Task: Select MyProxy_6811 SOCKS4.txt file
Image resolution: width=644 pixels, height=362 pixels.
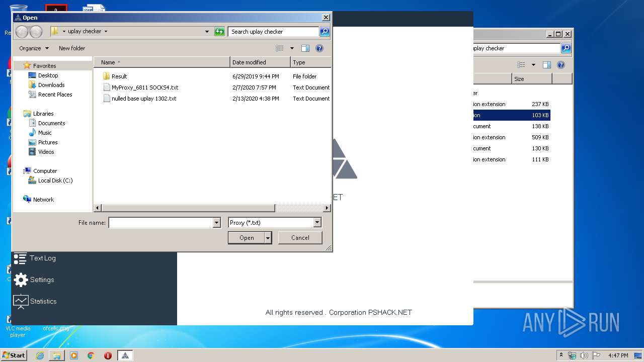Action: 145,87
